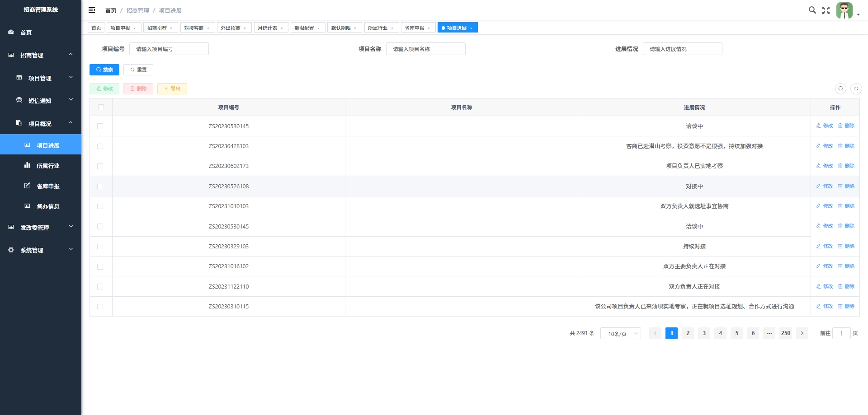Open the header search magnifier icon

[x=812, y=10]
